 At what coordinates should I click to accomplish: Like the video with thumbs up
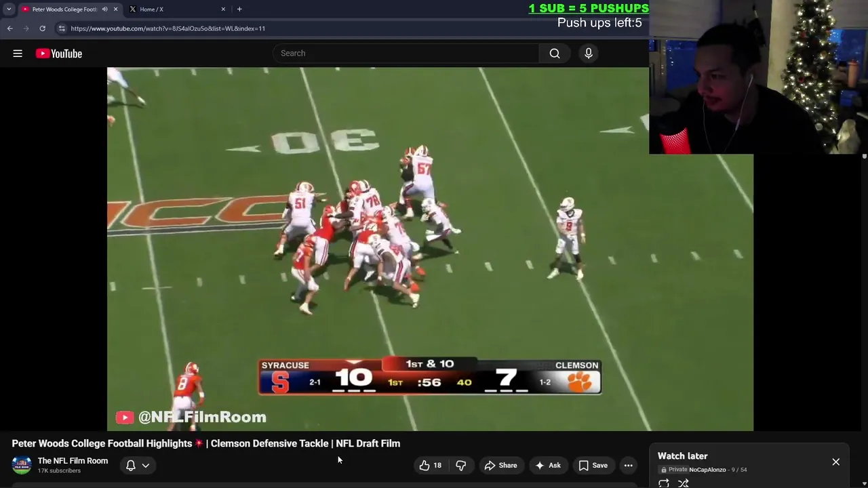click(x=430, y=466)
